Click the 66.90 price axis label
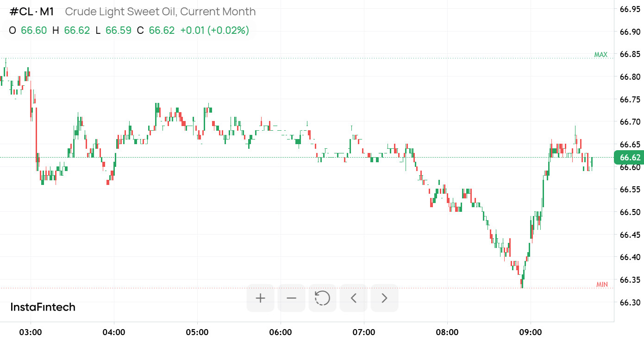The image size is (644, 343). coord(630,32)
